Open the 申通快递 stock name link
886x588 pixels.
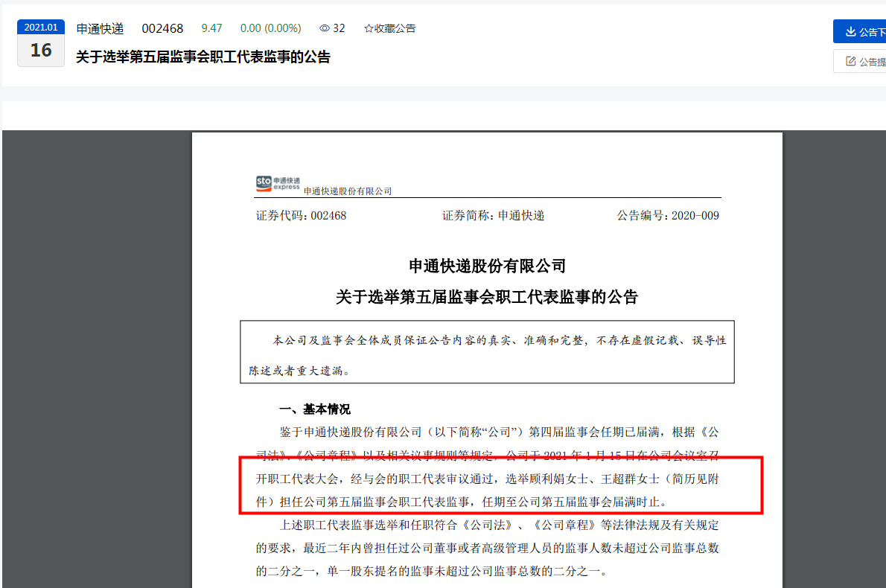tap(100, 28)
